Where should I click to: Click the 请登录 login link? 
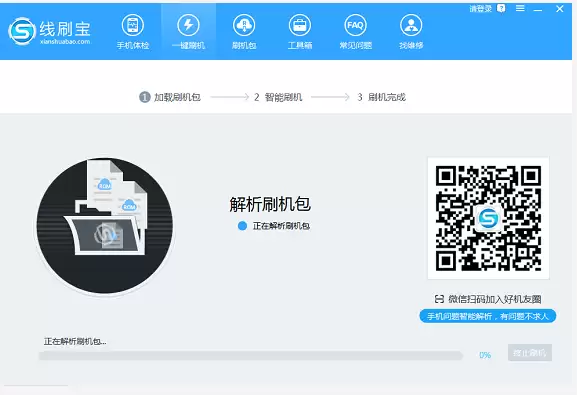point(481,8)
